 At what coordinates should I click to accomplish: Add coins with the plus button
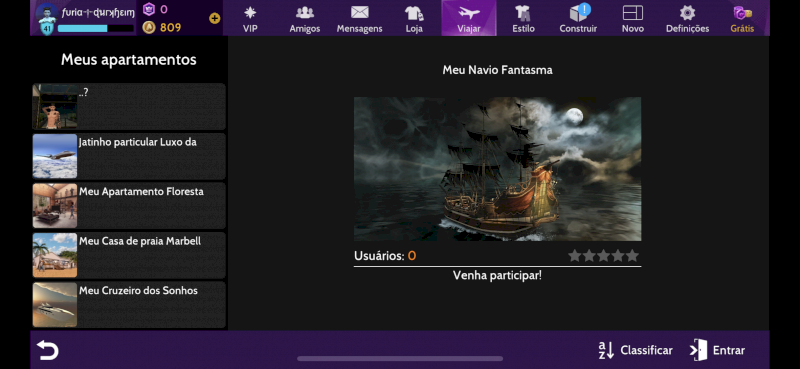click(x=214, y=18)
